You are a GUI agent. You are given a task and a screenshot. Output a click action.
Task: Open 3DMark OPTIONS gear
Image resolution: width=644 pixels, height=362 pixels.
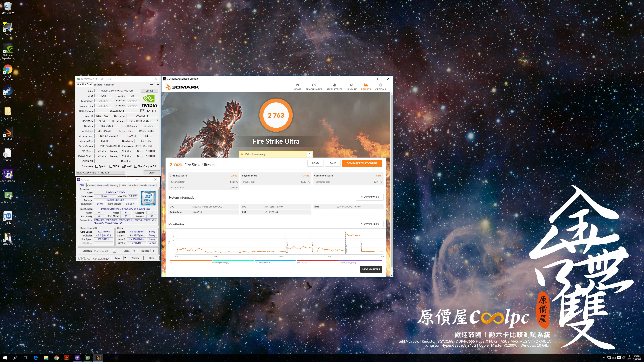(x=380, y=87)
